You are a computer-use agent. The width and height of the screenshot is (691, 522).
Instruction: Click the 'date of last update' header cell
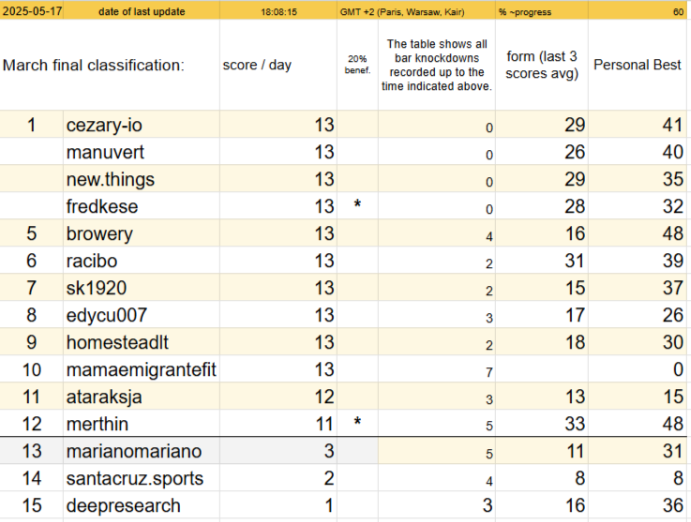pyautogui.click(x=141, y=11)
